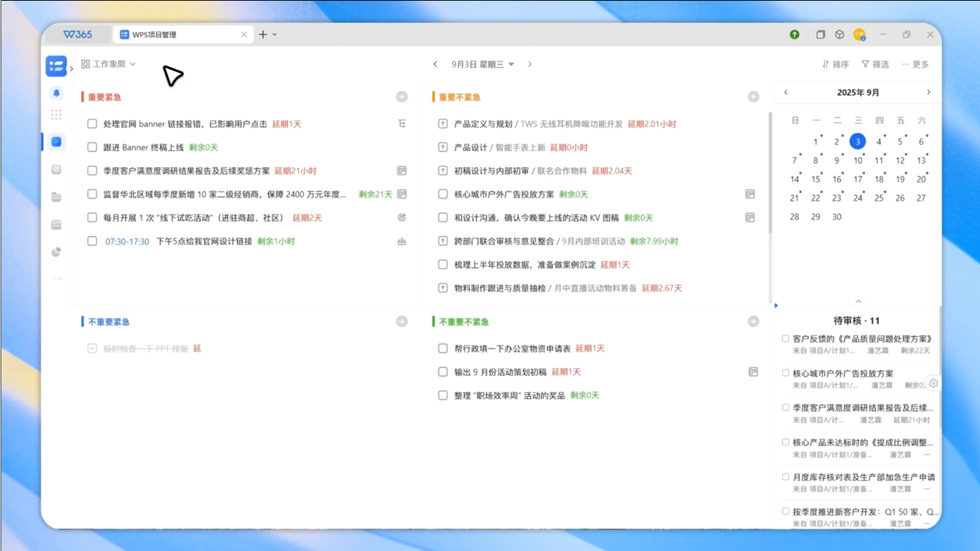Tick the 帮行政填一下办公室物资申请表 checkbox
Image resolution: width=980 pixels, height=551 pixels.
pyautogui.click(x=443, y=349)
